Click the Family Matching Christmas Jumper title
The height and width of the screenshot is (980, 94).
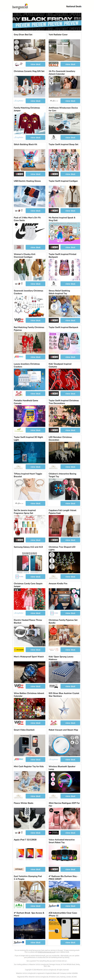(x=27, y=109)
